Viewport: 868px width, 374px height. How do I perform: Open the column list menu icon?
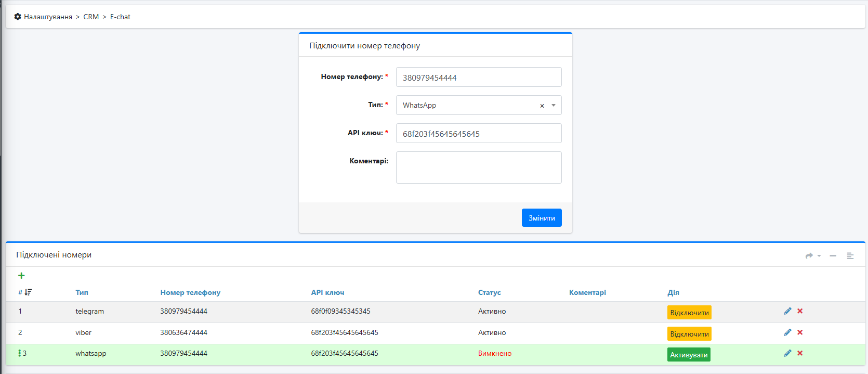coord(850,256)
